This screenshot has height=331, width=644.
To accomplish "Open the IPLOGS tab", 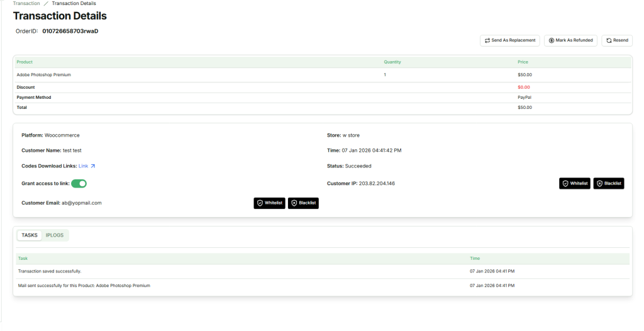I will pos(55,235).
